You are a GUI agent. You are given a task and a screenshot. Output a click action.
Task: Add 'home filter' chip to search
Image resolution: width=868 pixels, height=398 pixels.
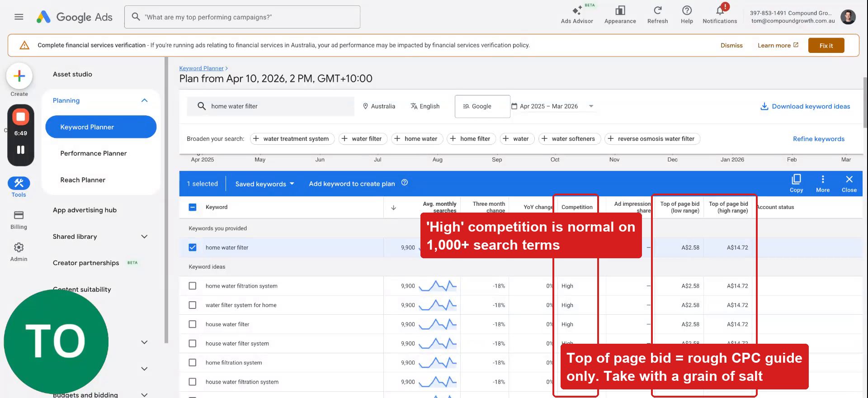coord(471,138)
